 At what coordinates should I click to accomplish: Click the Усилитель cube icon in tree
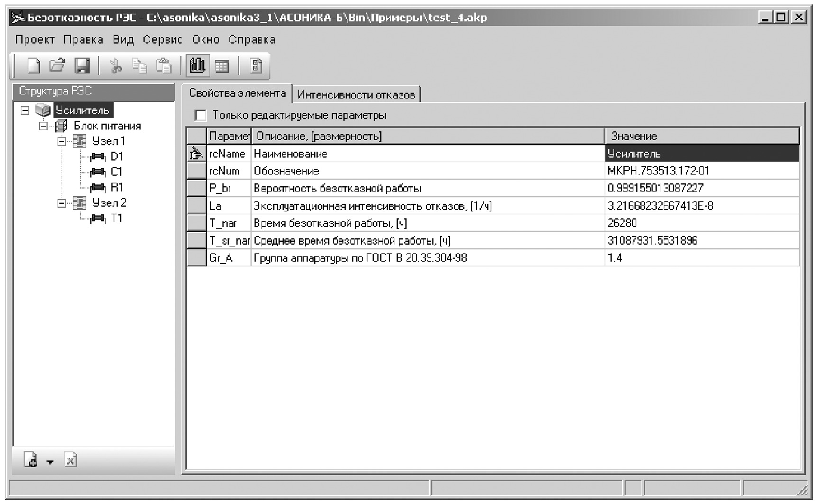click(x=43, y=110)
